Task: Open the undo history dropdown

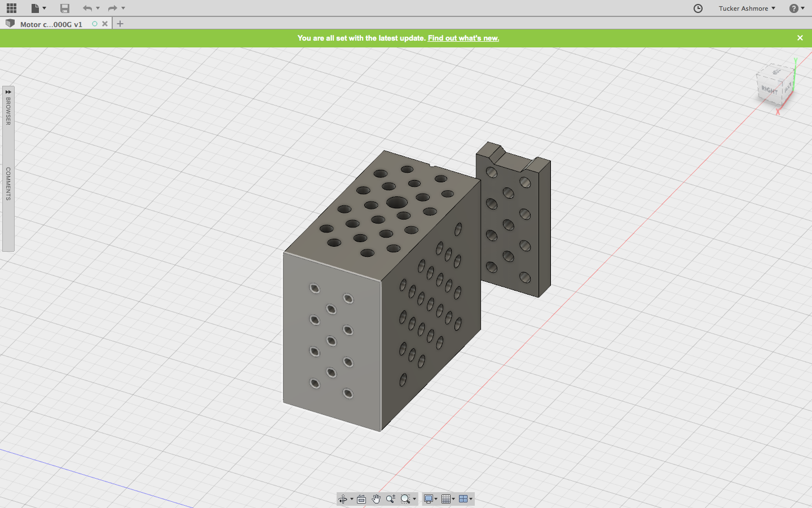Action: 98,8
